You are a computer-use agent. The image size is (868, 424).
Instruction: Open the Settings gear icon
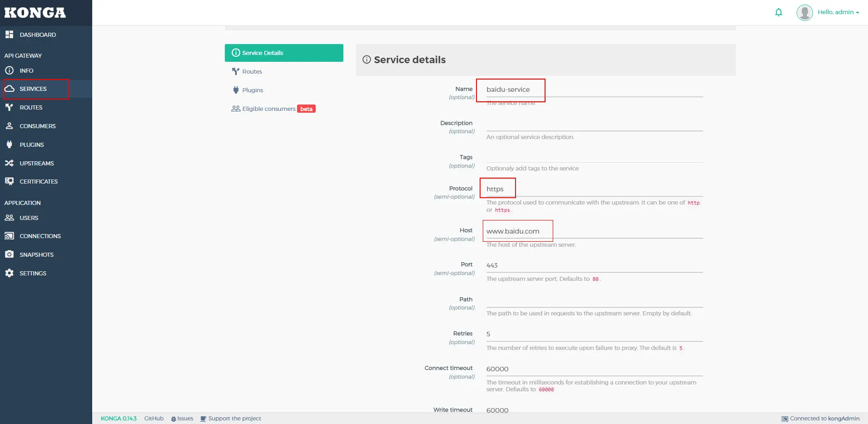pyautogui.click(x=9, y=273)
